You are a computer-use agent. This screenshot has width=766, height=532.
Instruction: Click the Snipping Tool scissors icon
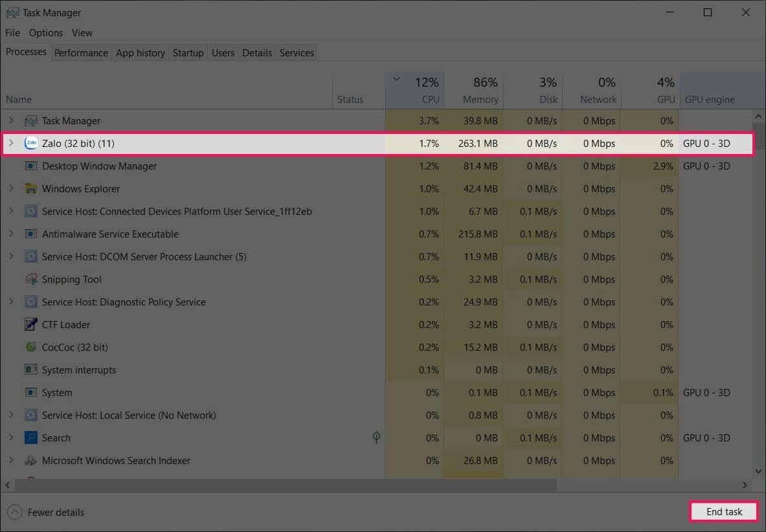31,279
